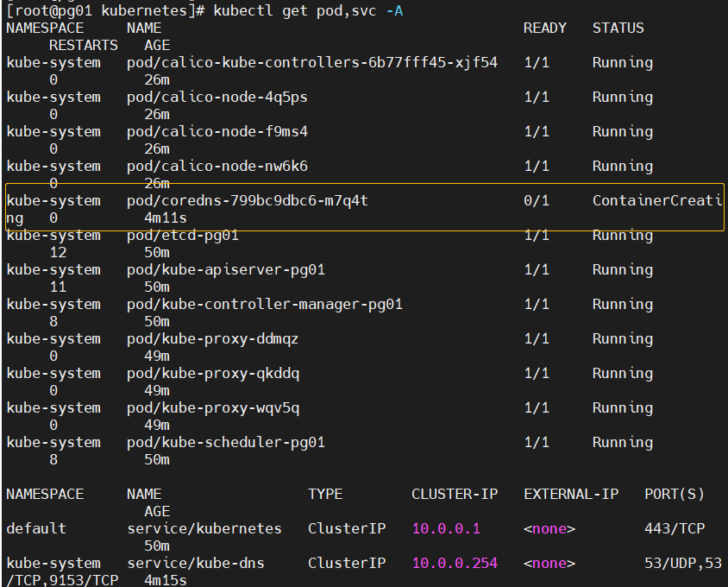This screenshot has height=587, width=728.
Task: Click ClusterIP type of kube-dns service
Action: (x=347, y=564)
